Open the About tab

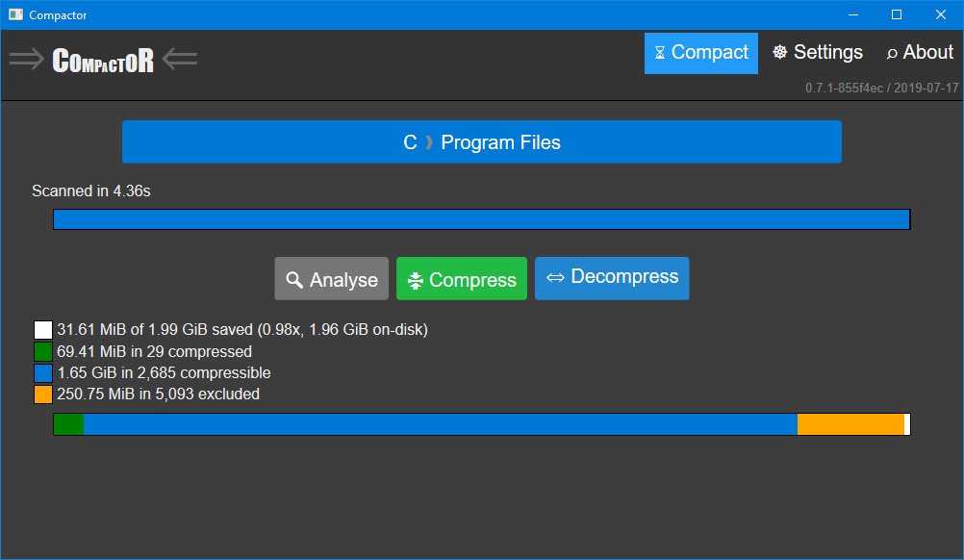coord(920,53)
